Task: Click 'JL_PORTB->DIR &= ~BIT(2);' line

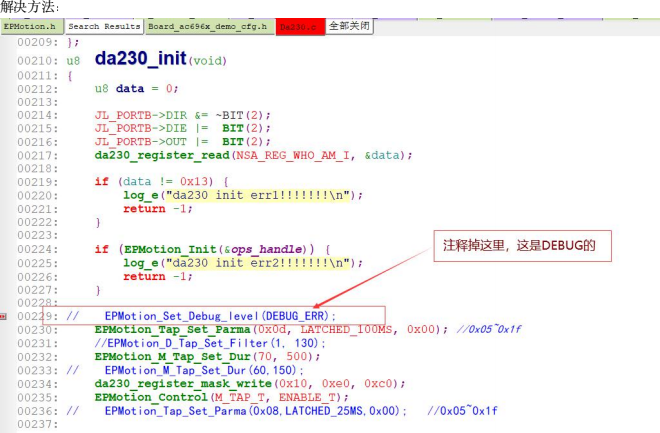Action: pyautogui.click(x=182, y=115)
